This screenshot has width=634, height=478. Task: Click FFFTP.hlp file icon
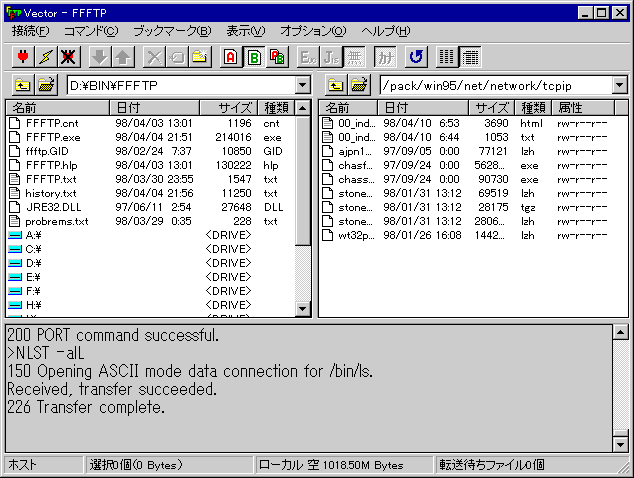tap(15, 165)
